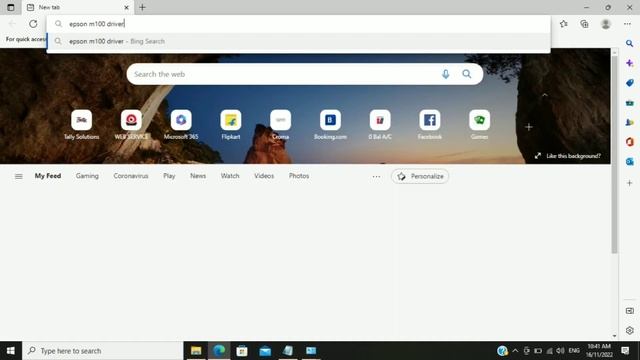640x360 pixels.
Task: Open the tab actions menu icon
Action: tap(11, 7)
